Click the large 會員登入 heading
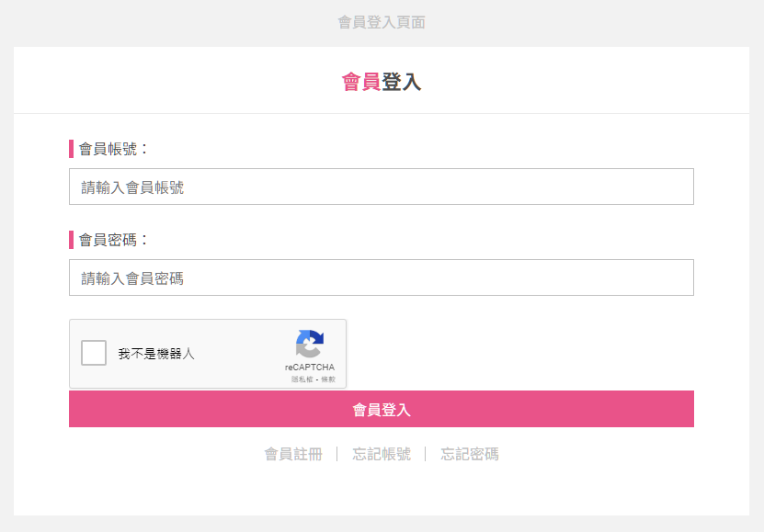Screen dimensions: 764x532 coord(381,82)
